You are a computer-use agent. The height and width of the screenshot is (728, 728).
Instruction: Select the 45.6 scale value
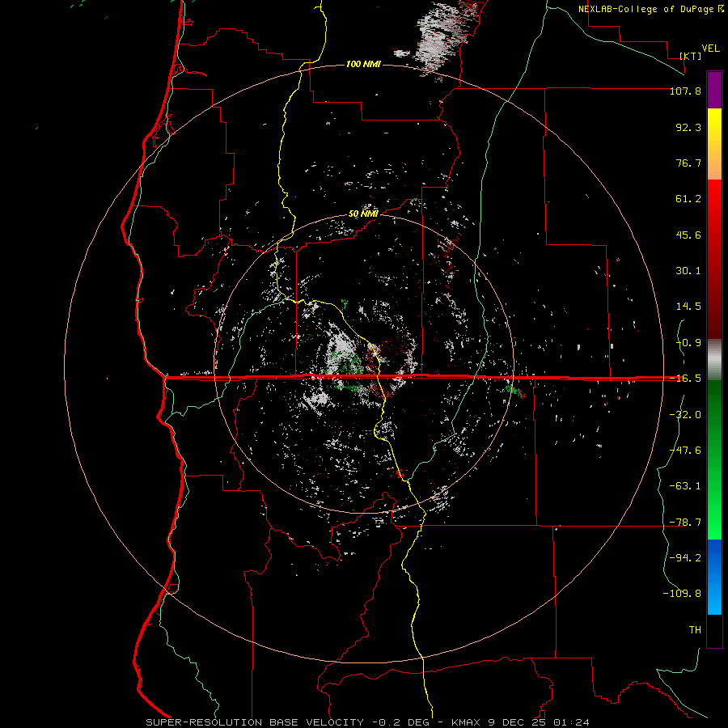688,235
